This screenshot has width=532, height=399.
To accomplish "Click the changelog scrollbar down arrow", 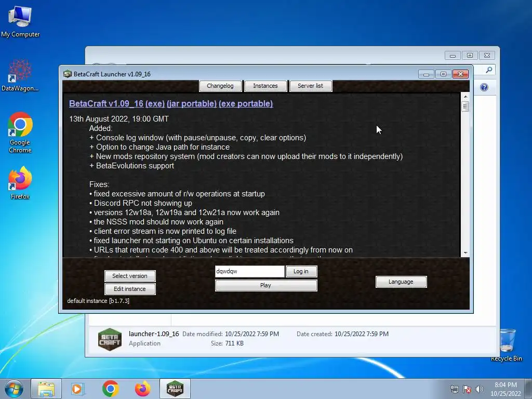I will (465, 253).
